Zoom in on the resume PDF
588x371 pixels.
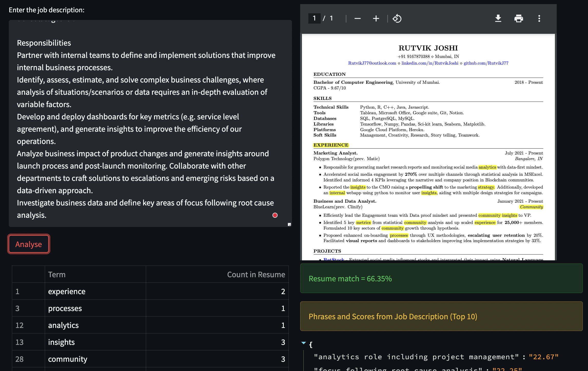click(x=376, y=18)
